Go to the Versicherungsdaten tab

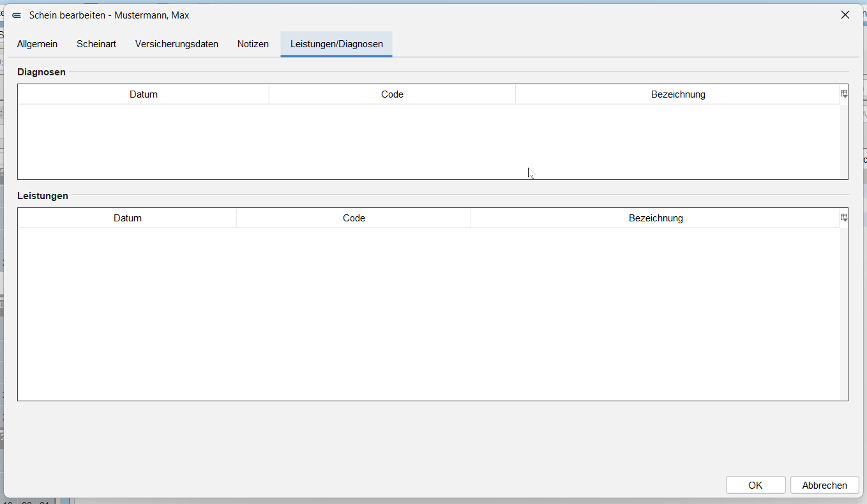(x=177, y=44)
